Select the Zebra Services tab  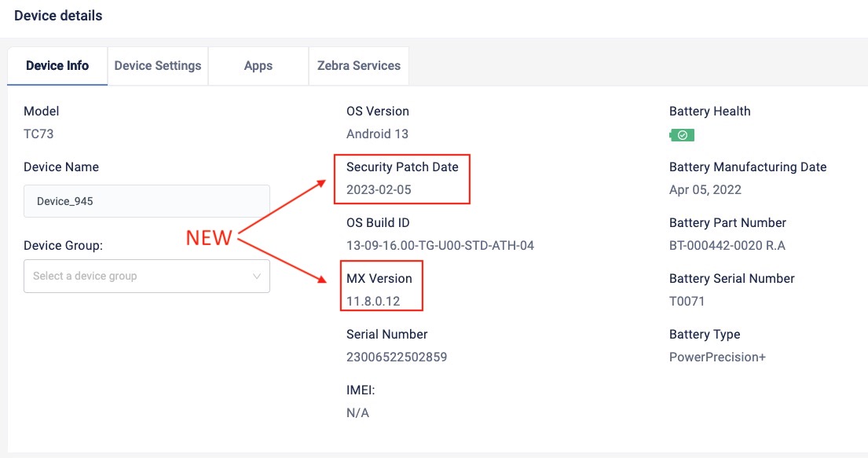[x=359, y=66]
